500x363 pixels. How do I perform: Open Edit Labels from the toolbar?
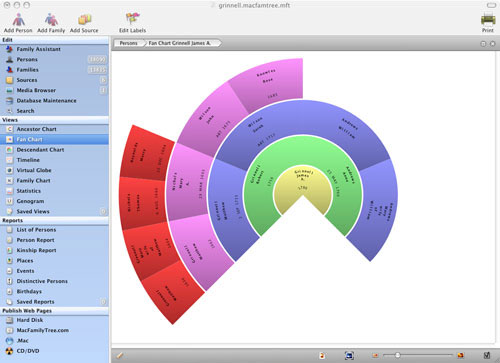tap(132, 23)
